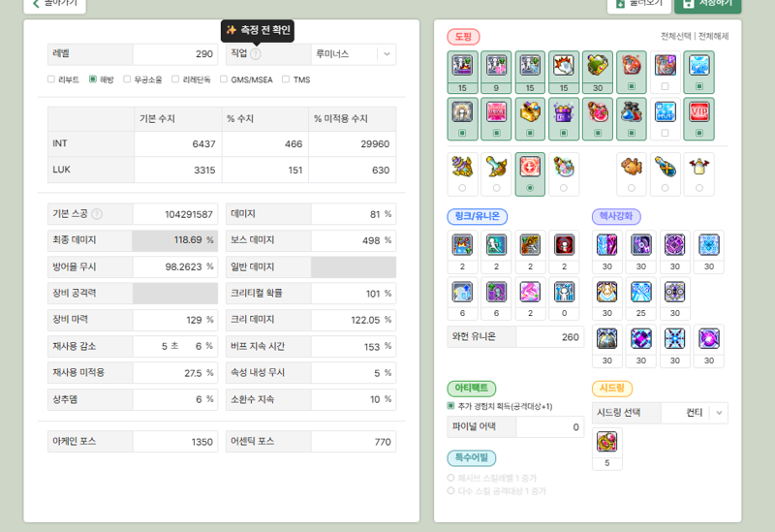Viewport: 775px width, 532px height.
Task: Edit the 기본 스공 field showing 104291587
Action: tap(175, 214)
